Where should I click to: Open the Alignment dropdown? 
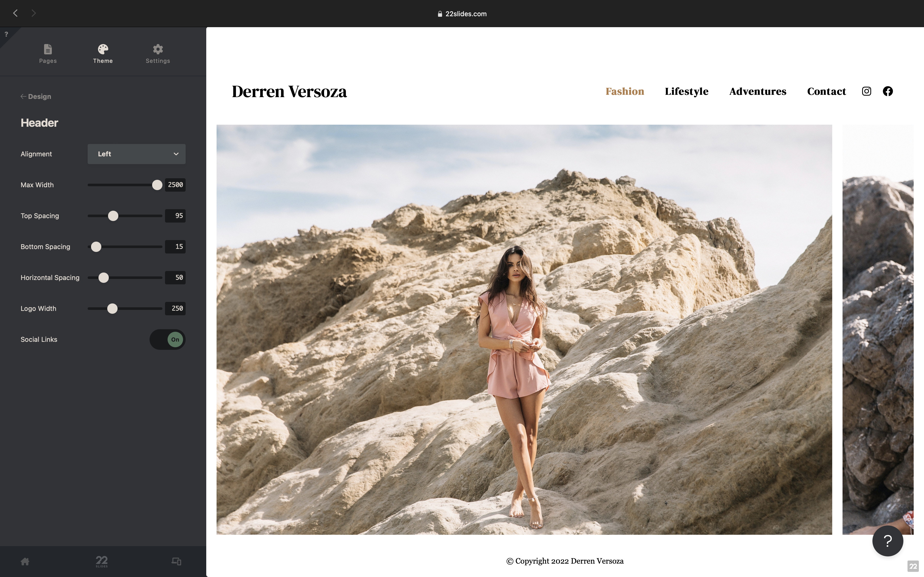click(136, 154)
